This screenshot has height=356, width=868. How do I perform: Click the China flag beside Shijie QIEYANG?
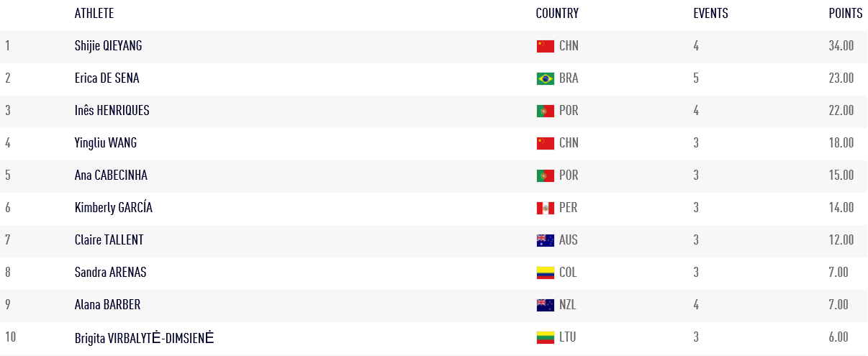(x=545, y=46)
